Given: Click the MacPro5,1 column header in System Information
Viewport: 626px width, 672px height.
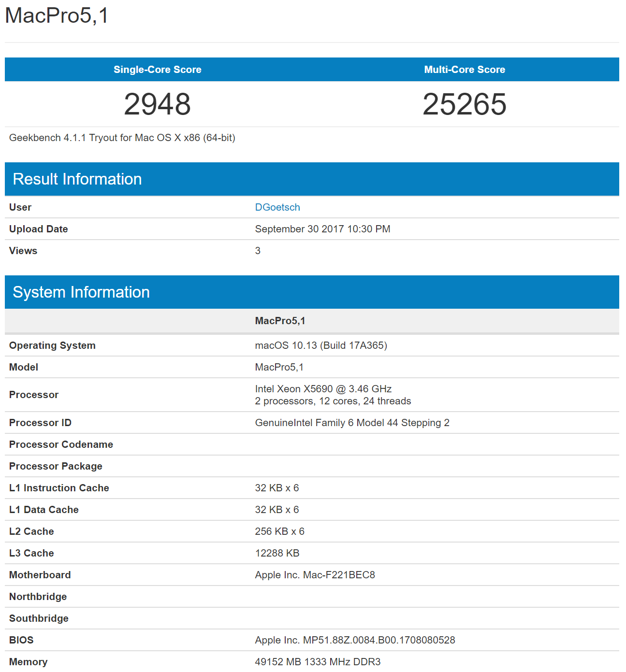Looking at the screenshot, I should tap(280, 321).
